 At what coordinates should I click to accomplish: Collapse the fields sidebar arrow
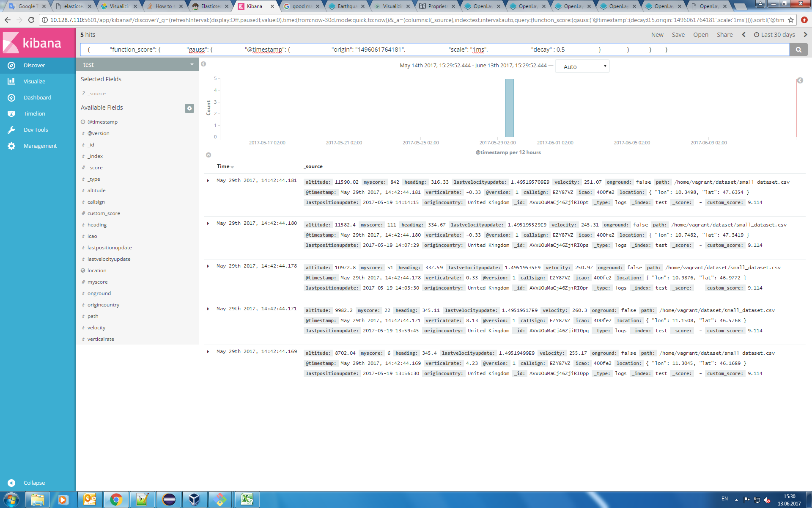[203, 64]
